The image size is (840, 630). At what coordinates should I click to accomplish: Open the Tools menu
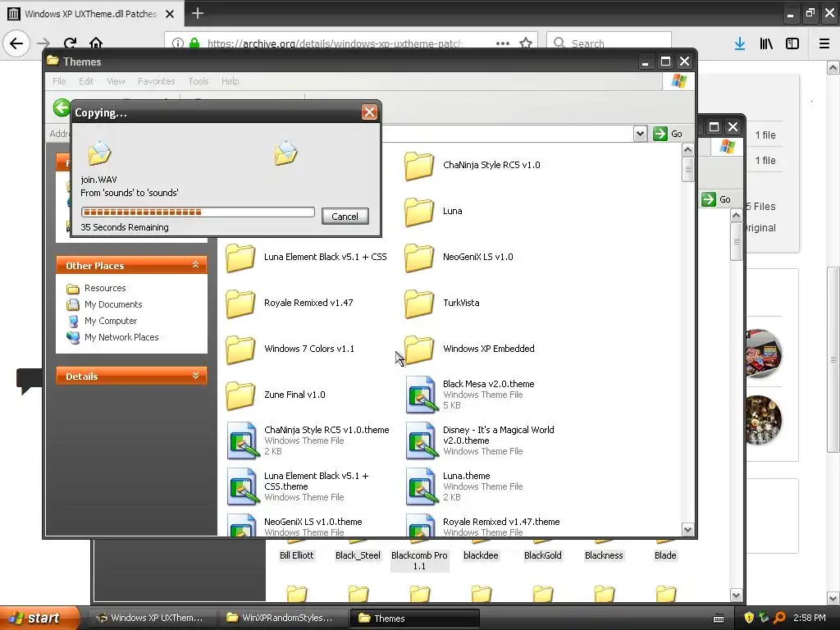click(x=199, y=81)
